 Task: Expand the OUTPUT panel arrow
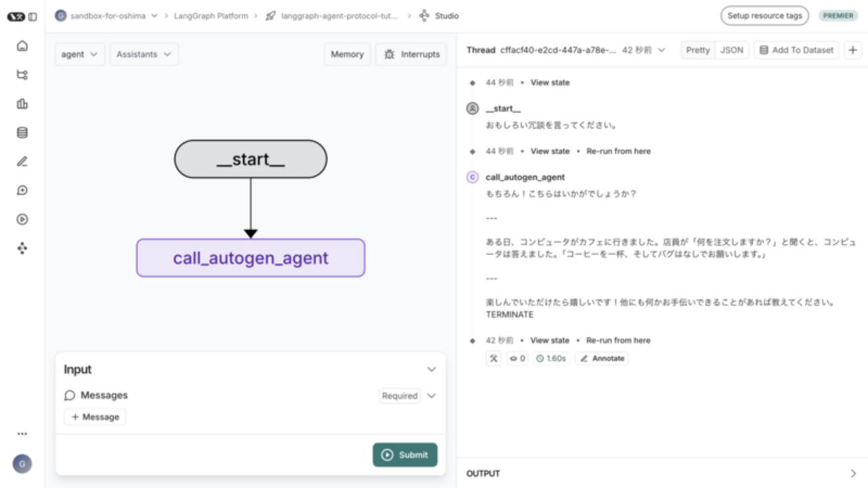tap(853, 473)
